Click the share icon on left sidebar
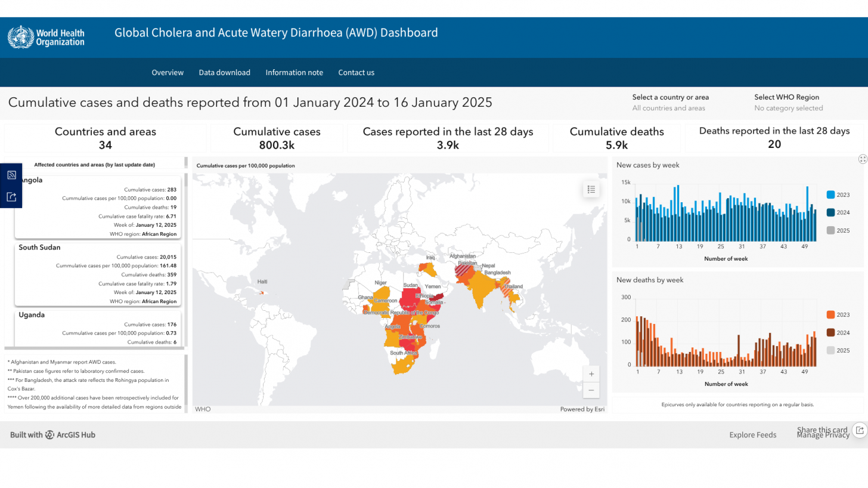Screen dimensions: 868x488 pyautogui.click(x=11, y=197)
